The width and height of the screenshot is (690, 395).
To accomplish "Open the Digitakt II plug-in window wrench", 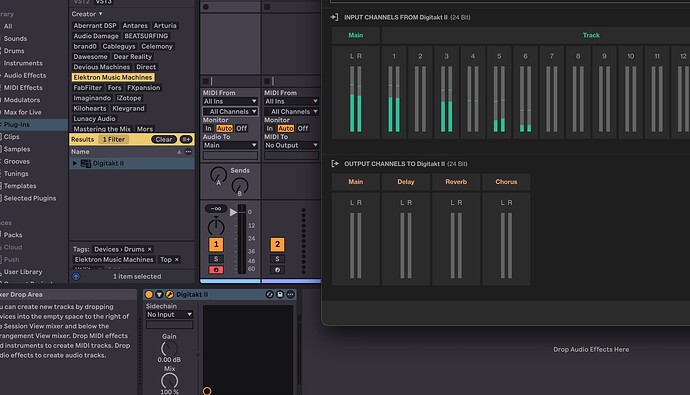I will [169, 294].
